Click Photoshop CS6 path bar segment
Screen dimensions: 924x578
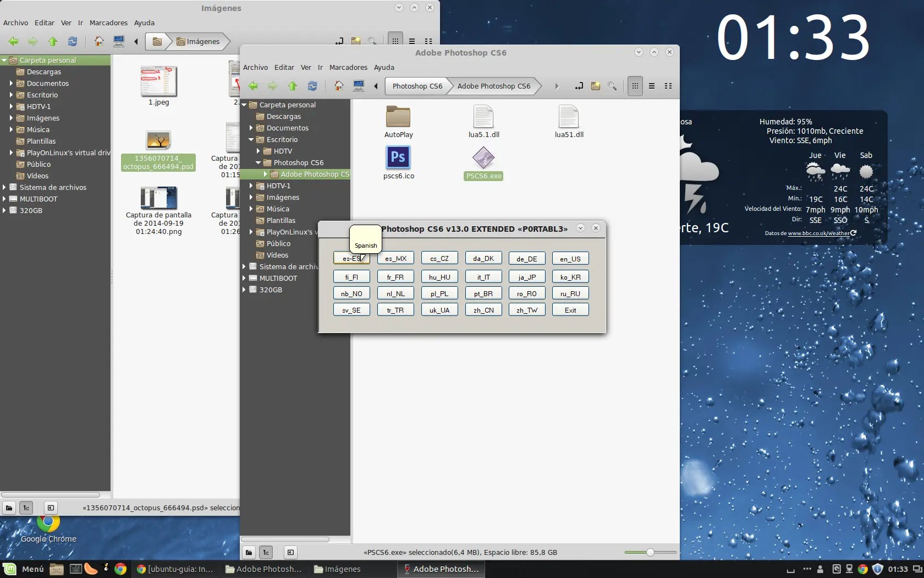[x=417, y=86]
